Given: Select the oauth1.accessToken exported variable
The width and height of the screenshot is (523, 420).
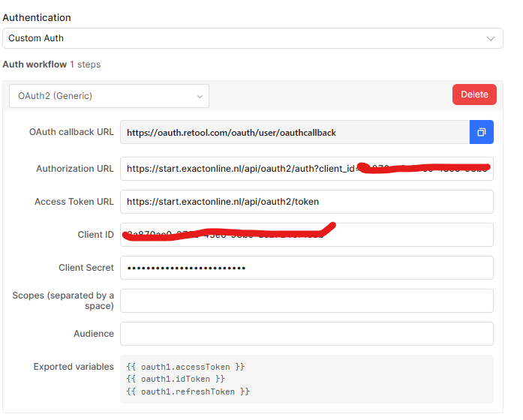Looking at the screenshot, I should 186,367.
